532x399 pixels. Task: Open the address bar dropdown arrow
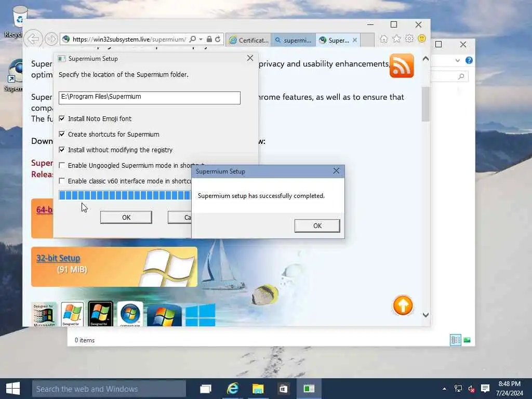(x=201, y=39)
